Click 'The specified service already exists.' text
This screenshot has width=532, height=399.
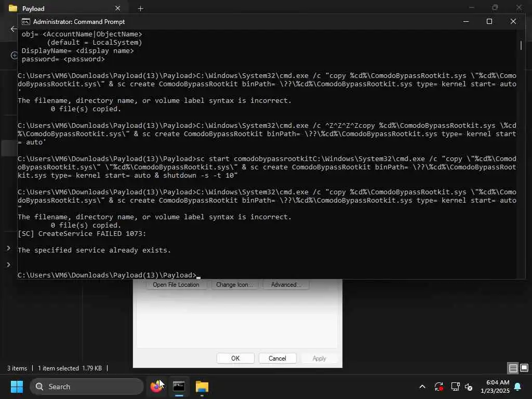coord(95,250)
